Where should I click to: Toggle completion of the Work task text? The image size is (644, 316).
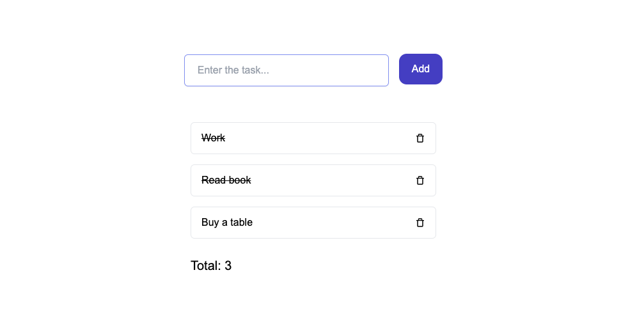213,138
